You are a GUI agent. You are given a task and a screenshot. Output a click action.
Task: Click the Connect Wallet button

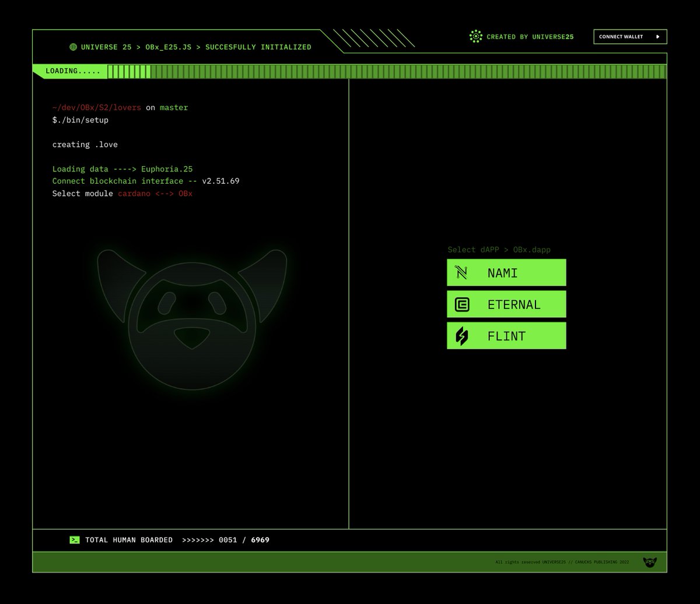(x=630, y=37)
